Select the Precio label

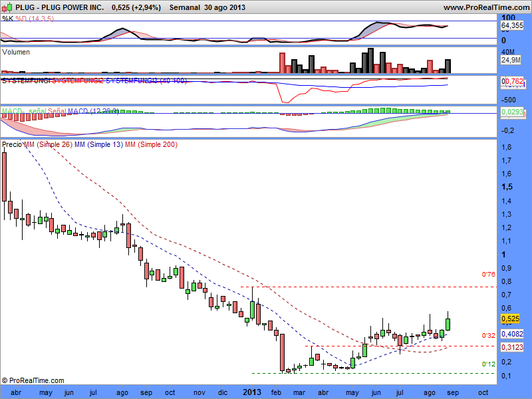12,144
